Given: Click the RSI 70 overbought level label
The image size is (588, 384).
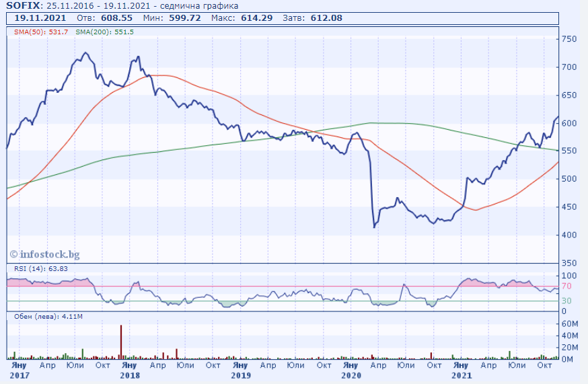Looking at the screenshot, I should click(x=566, y=286).
